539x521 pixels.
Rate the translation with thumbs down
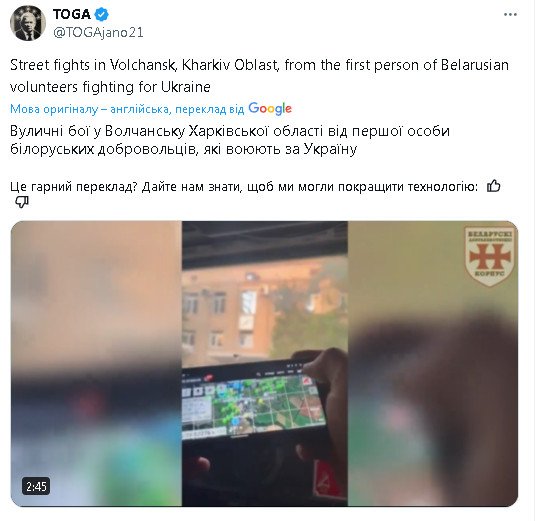coord(22,202)
